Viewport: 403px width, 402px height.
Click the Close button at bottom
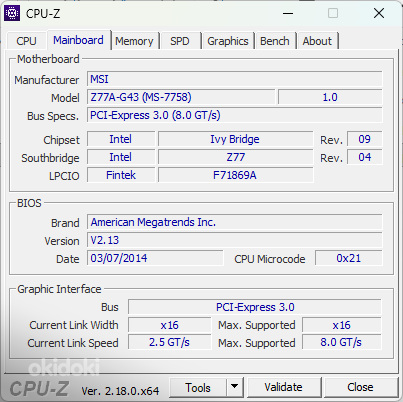coord(360,387)
